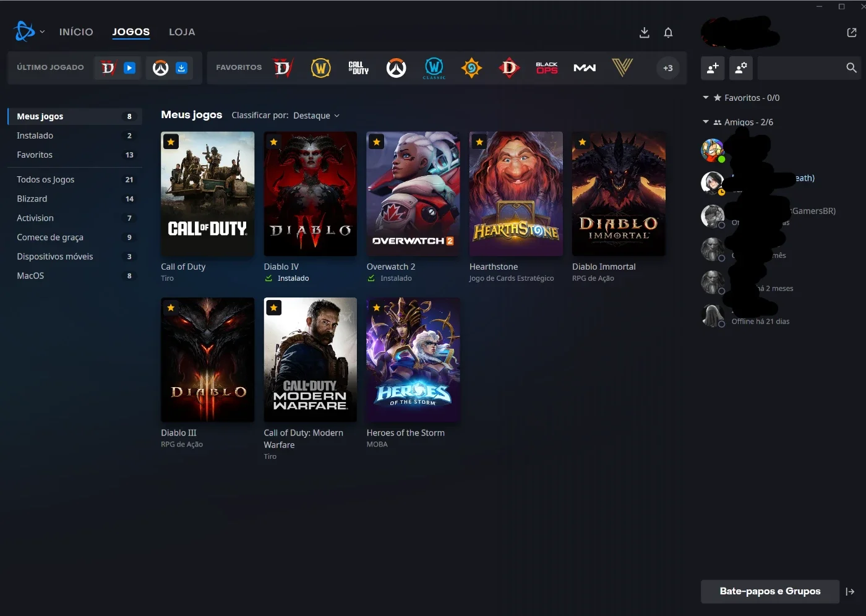Open the Call of Duty title link
Viewport: 866px width, 616px height.
tap(183, 267)
